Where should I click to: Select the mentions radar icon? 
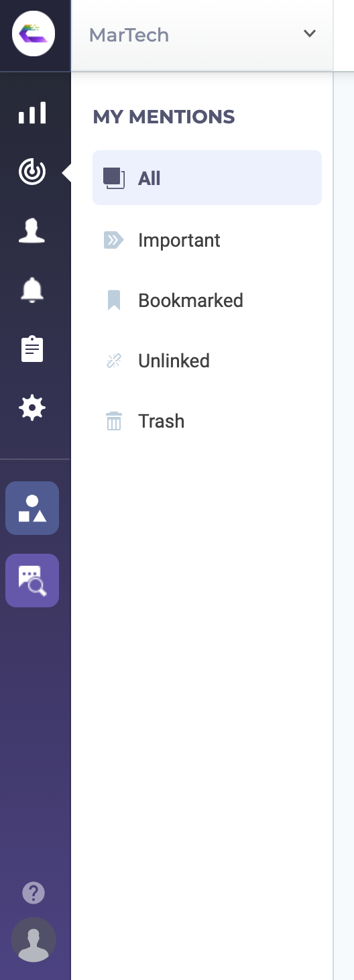pos(32,172)
